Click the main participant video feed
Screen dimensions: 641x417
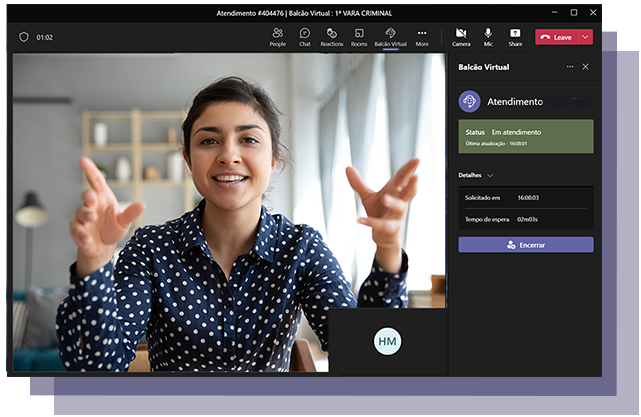click(200, 200)
